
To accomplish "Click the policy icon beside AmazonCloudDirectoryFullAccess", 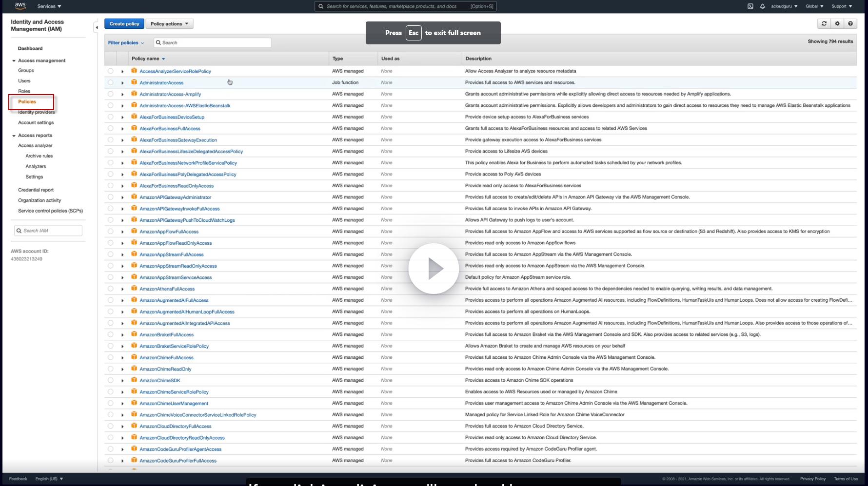I will pos(134,426).
